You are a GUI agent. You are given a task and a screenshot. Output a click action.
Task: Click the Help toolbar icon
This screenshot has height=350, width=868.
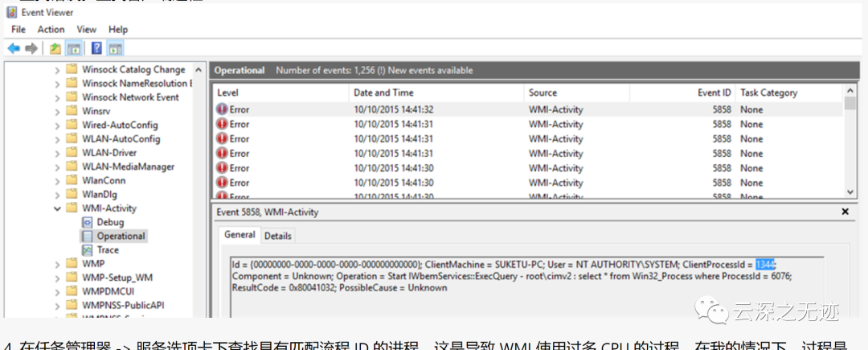(97, 49)
